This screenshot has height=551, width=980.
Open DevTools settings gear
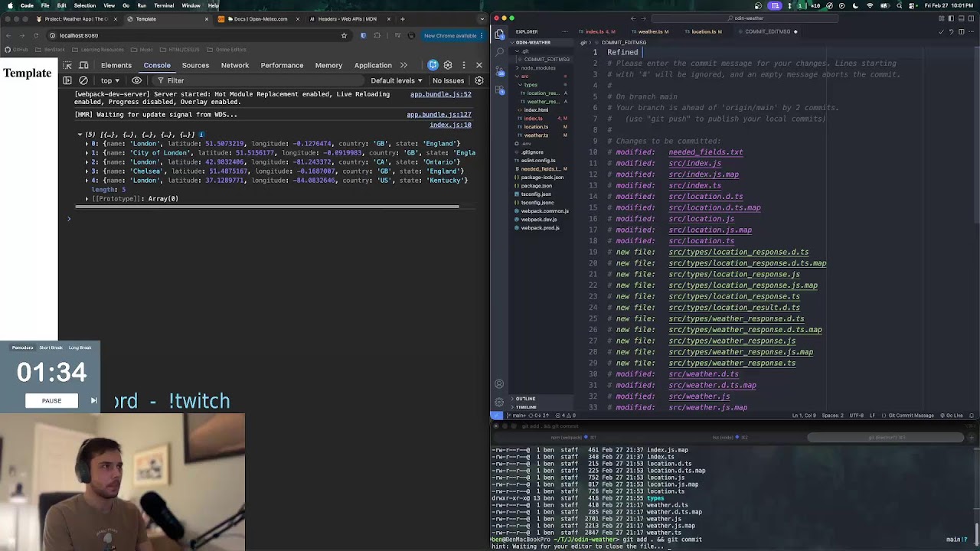(x=448, y=65)
